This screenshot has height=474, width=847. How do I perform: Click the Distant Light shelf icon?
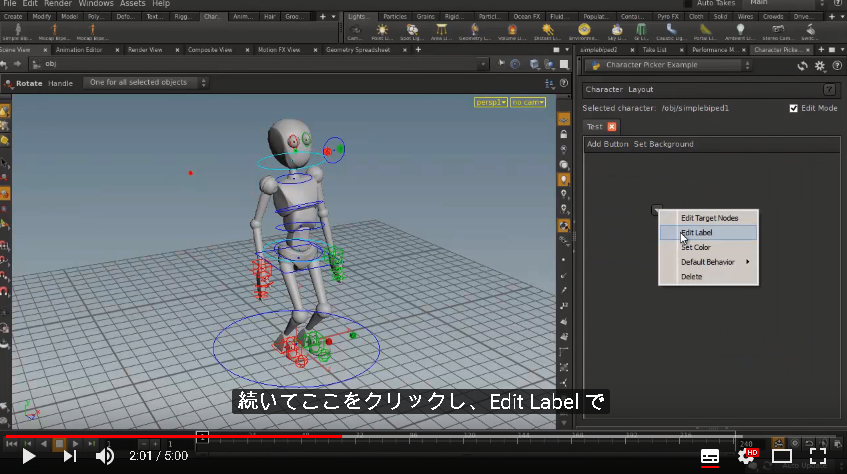tap(547, 31)
